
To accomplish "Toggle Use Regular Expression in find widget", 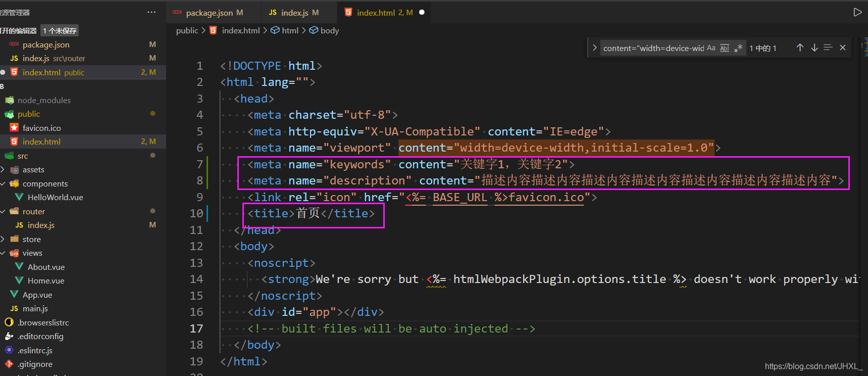I will pyautogui.click(x=738, y=48).
